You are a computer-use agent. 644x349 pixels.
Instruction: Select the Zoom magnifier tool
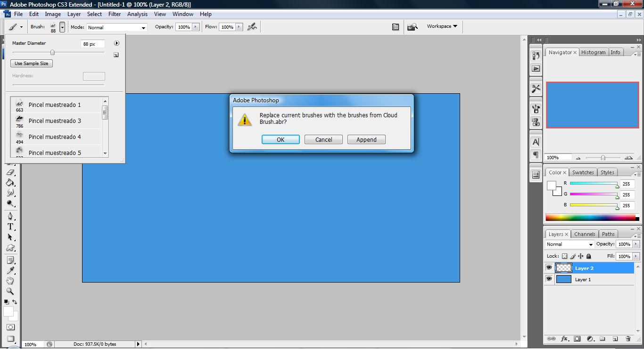point(10,292)
